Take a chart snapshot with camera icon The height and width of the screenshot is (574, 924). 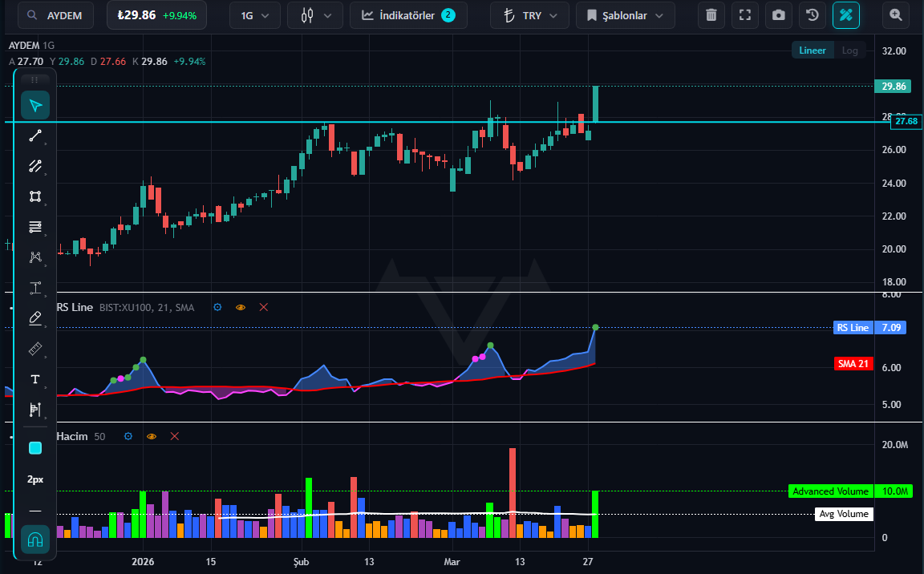(779, 15)
